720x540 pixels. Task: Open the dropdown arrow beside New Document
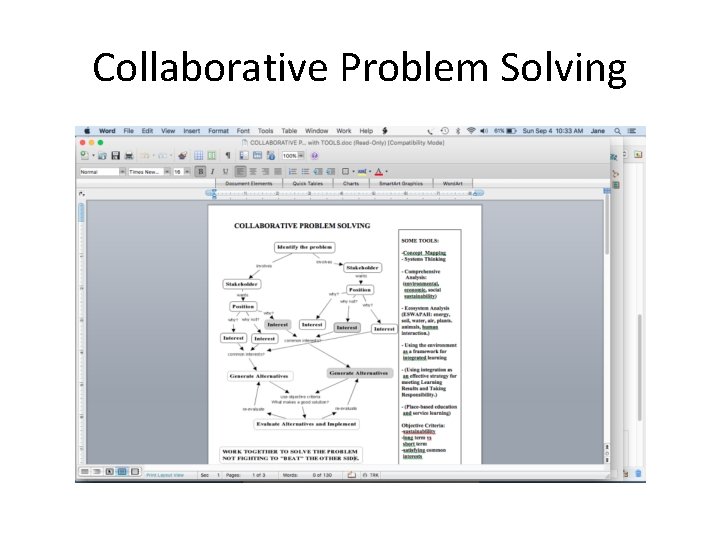[x=93, y=156]
